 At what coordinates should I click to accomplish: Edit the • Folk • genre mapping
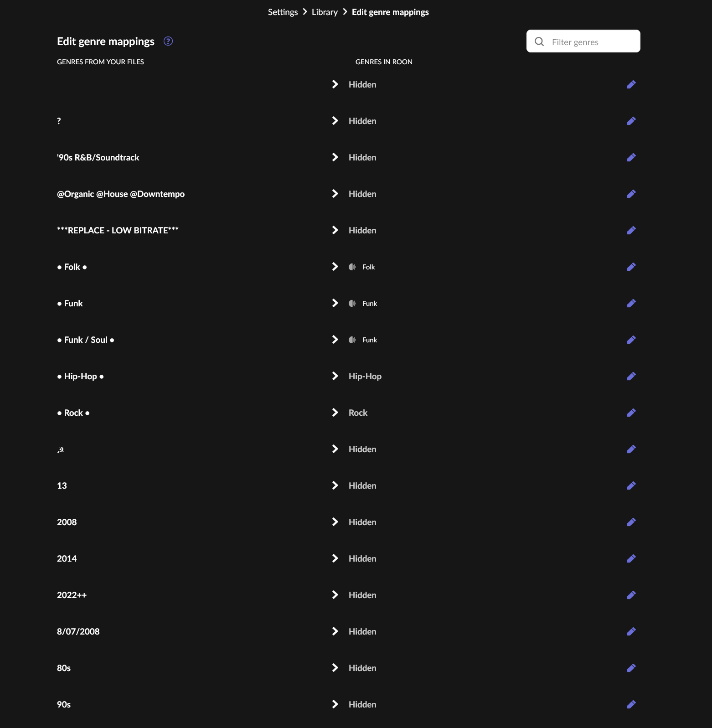point(631,267)
